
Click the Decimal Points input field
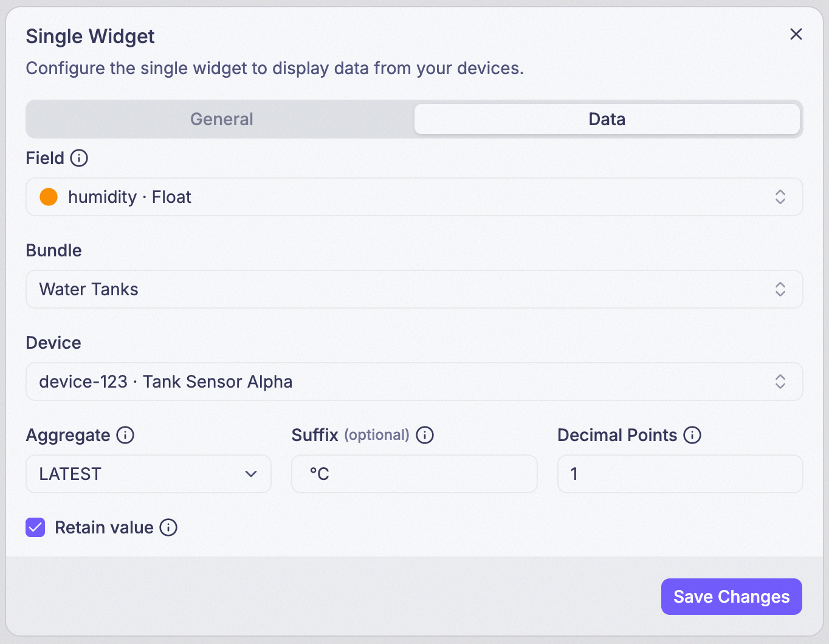point(680,474)
